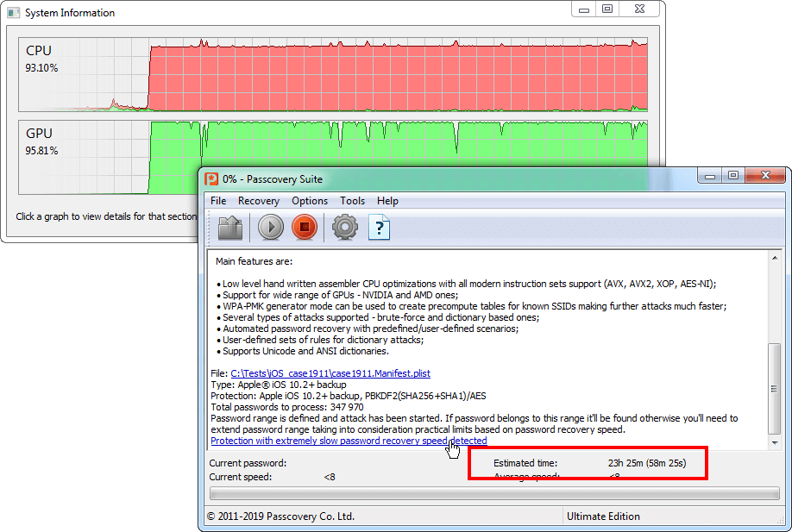Click the '95.81%' GPU usage value
This screenshot has height=532, width=792.
pos(41,151)
